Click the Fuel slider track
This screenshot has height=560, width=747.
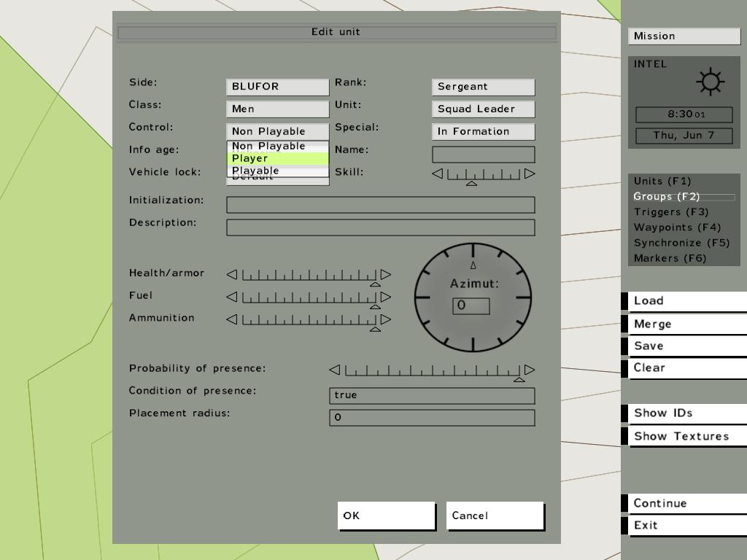click(309, 297)
